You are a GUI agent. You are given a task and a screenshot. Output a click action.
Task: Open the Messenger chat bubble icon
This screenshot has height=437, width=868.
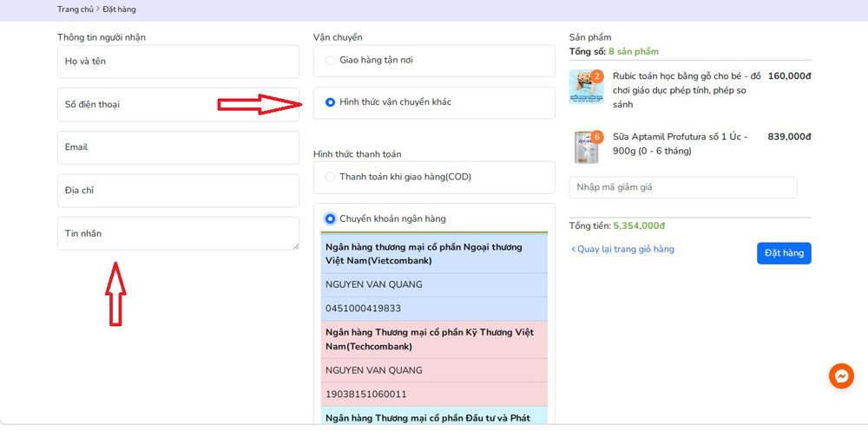click(841, 376)
